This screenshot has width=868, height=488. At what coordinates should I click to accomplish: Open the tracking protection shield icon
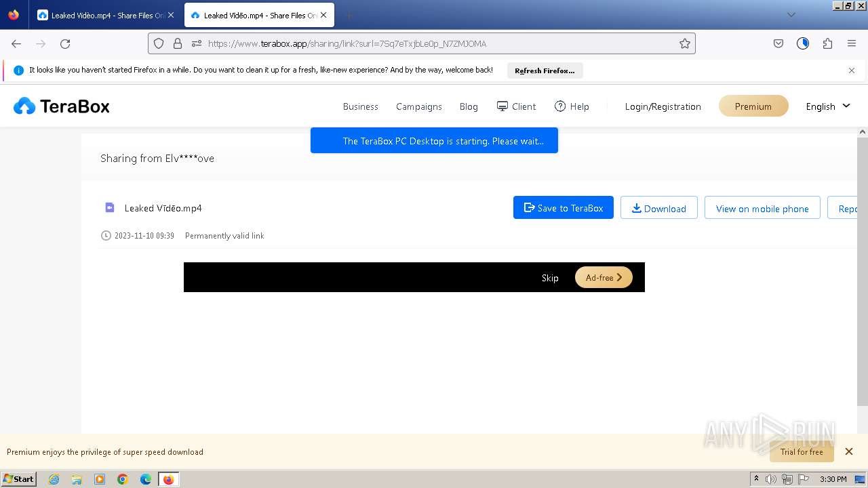click(x=159, y=43)
